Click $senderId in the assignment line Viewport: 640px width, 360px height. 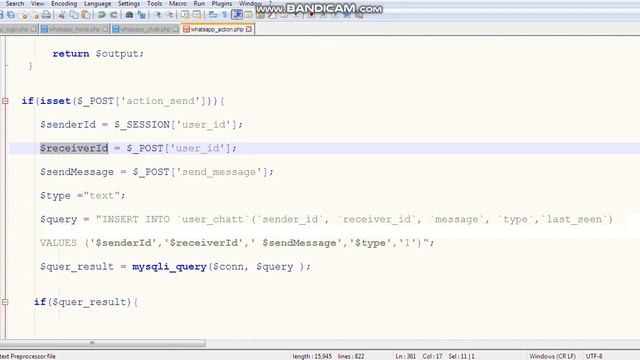coord(68,124)
